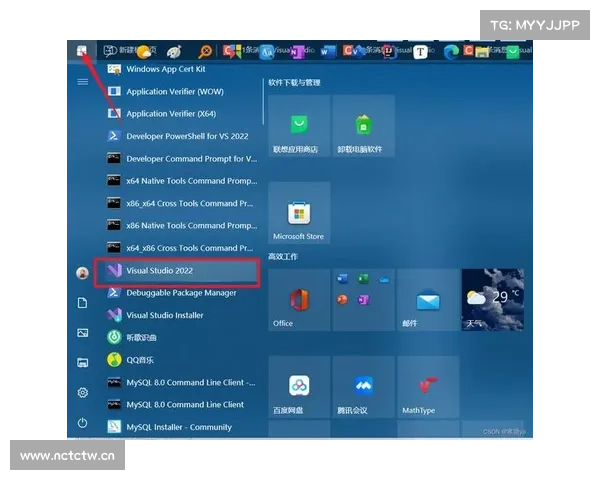Screen dimensions: 600x480
Task: Open the 卸载电脑软件 tile
Action: [364, 126]
